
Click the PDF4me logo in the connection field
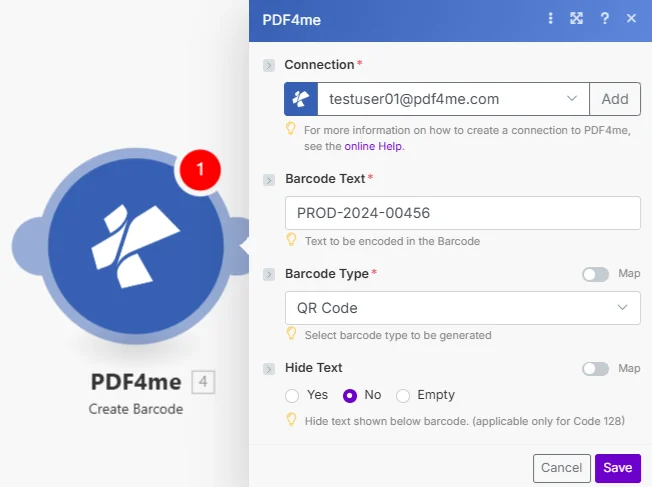pos(301,99)
